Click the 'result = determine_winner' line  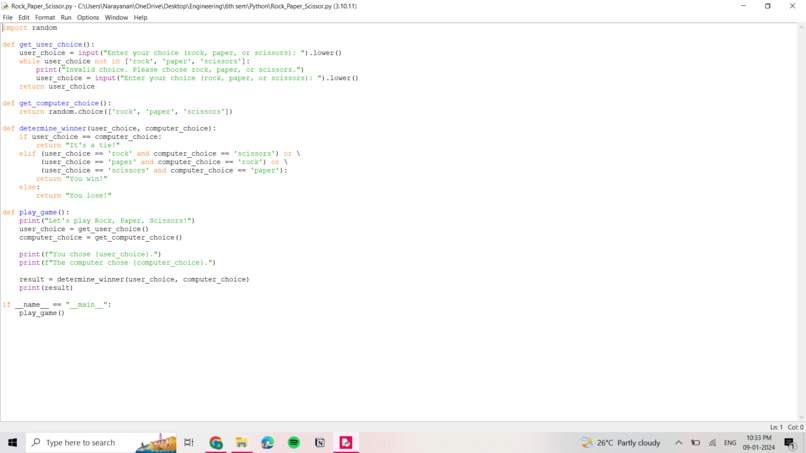[x=134, y=280]
